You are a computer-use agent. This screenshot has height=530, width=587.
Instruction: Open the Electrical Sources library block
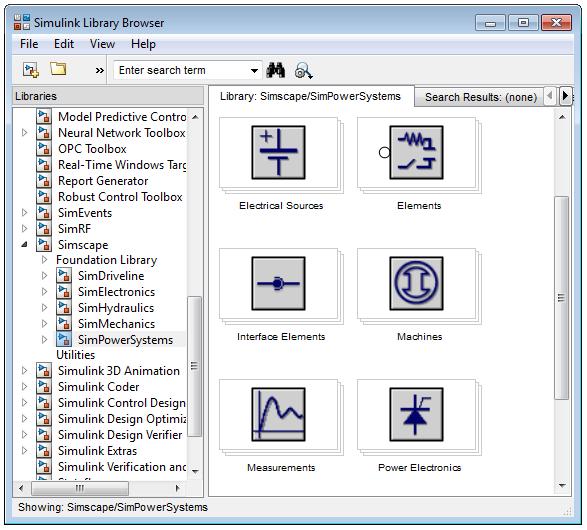click(278, 152)
